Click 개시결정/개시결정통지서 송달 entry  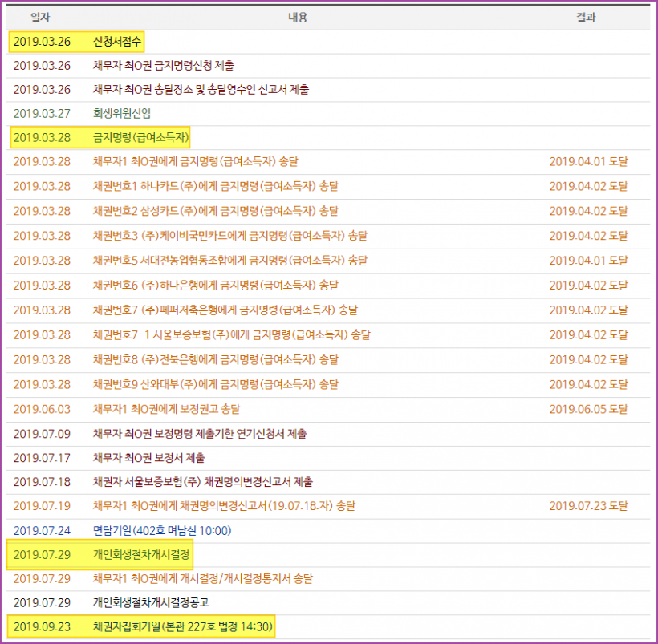click(203, 578)
